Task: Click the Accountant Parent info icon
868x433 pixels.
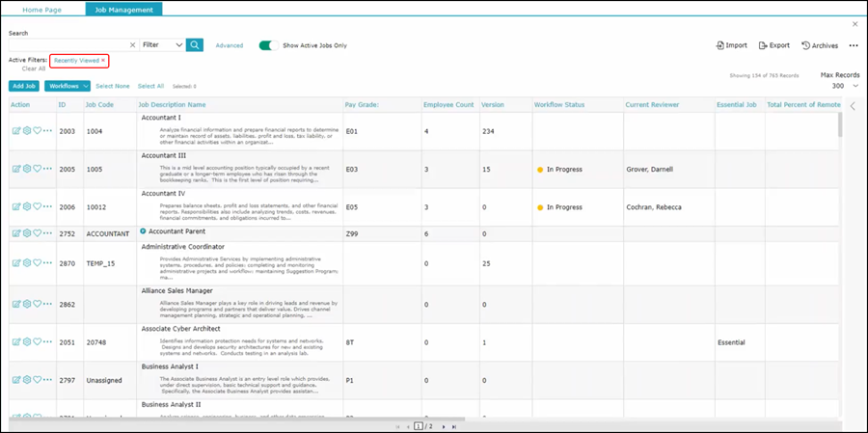Action: point(143,231)
